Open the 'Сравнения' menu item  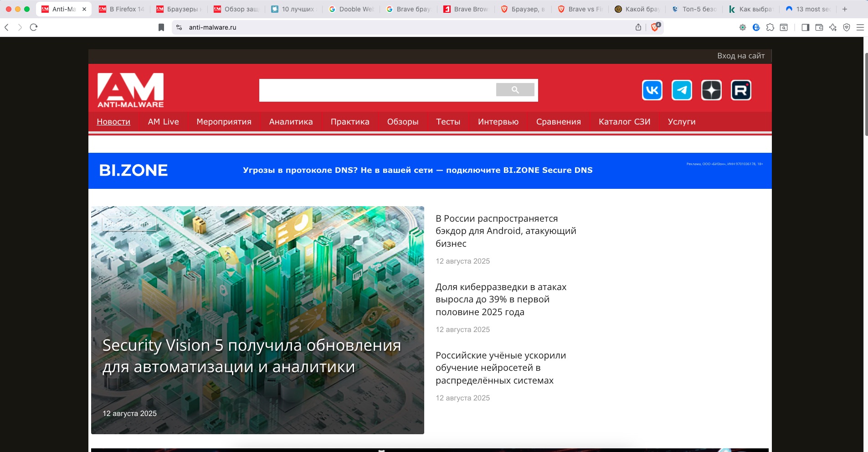559,122
